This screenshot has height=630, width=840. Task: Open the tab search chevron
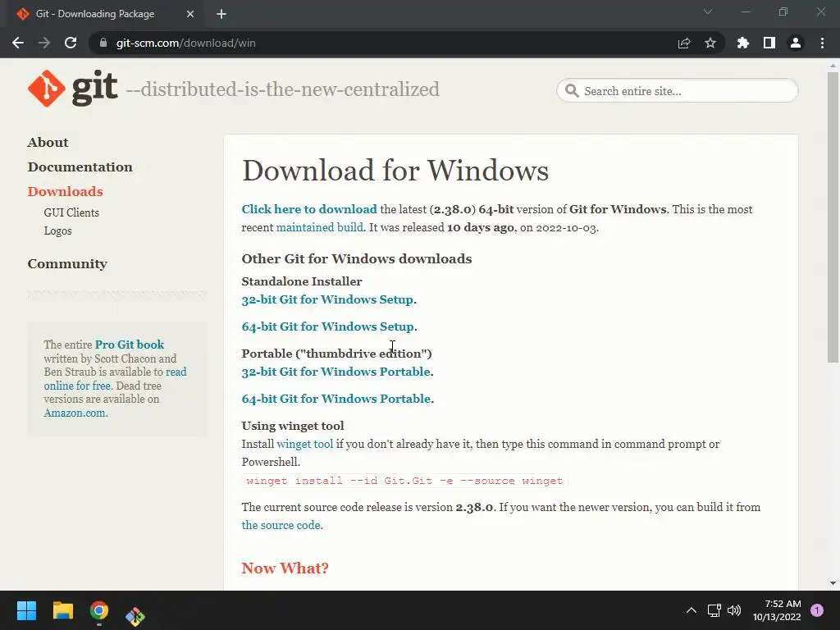coord(708,11)
